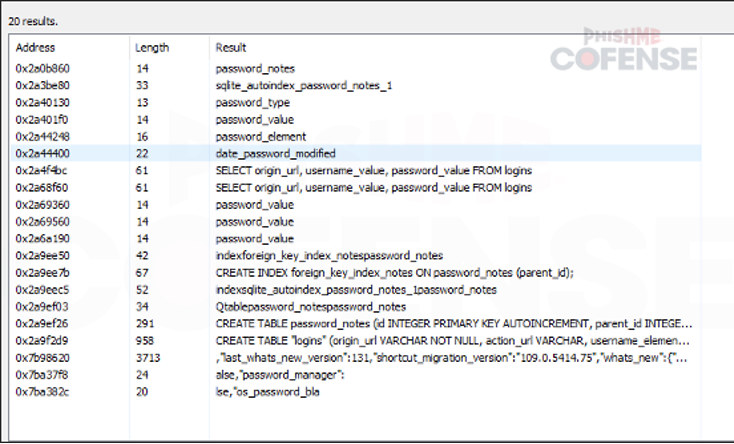
Task: Sort results by the Address column header
Action: (x=36, y=48)
